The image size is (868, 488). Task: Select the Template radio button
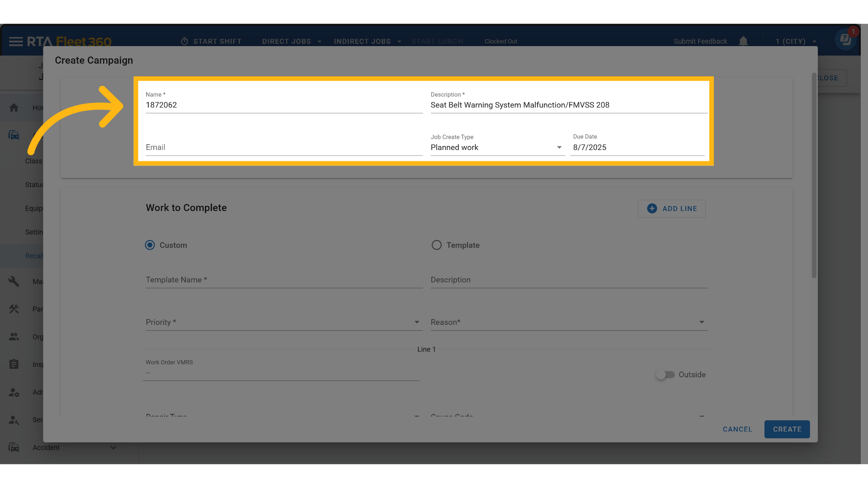tap(436, 245)
